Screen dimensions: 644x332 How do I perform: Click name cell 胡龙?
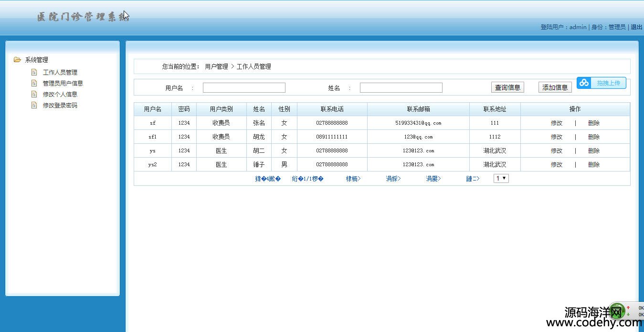259,137
